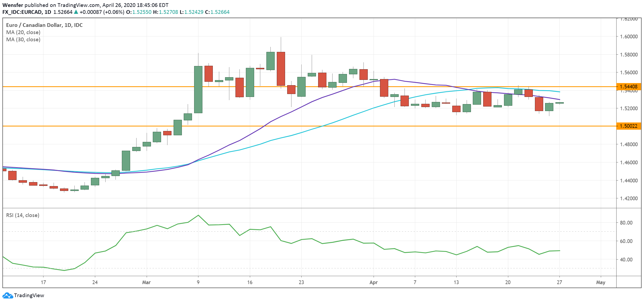Click the Euro / Canadian Dollar chart title
The image size is (644, 303).
(x=44, y=25)
